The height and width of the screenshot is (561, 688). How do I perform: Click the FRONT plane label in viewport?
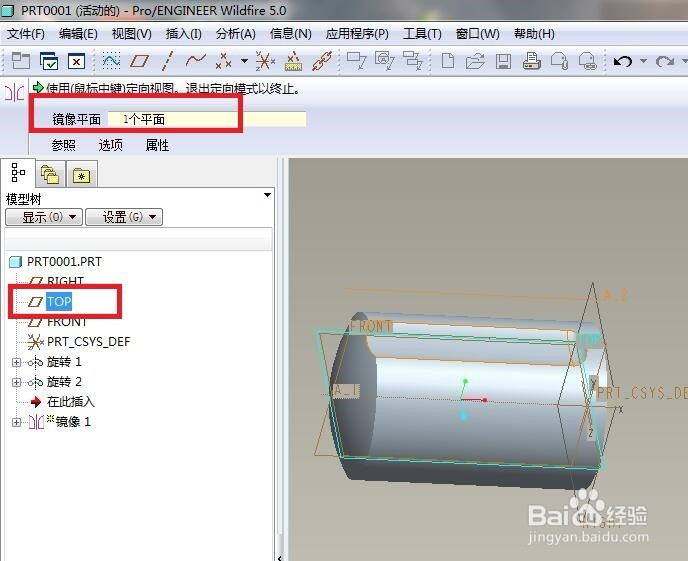pyautogui.click(x=371, y=326)
